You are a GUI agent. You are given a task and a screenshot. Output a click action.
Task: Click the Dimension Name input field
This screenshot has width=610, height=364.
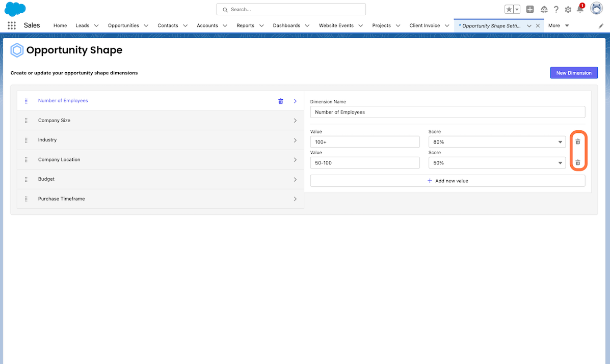[x=447, y=112]
